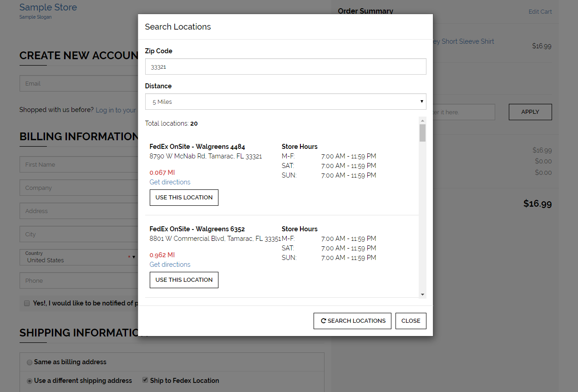578x392 pixels.
Task: Use Walgreens 6352 location
Action: point(184,280)
